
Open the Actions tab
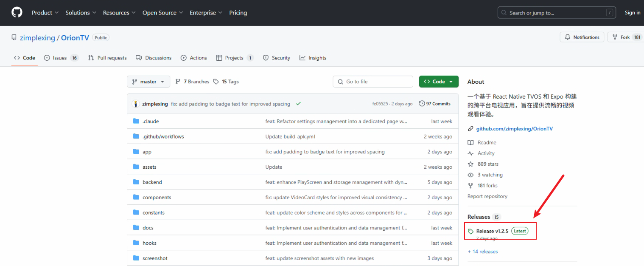tap(194, 58)
